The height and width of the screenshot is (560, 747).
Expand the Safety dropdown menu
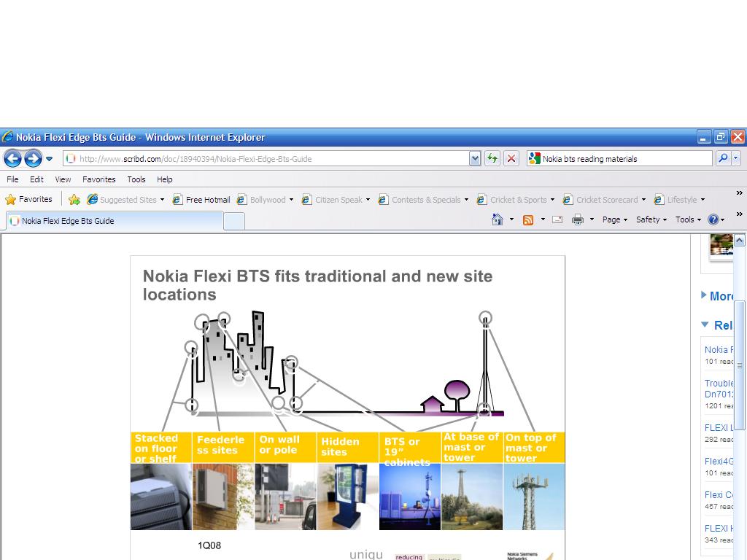(651, 219)
